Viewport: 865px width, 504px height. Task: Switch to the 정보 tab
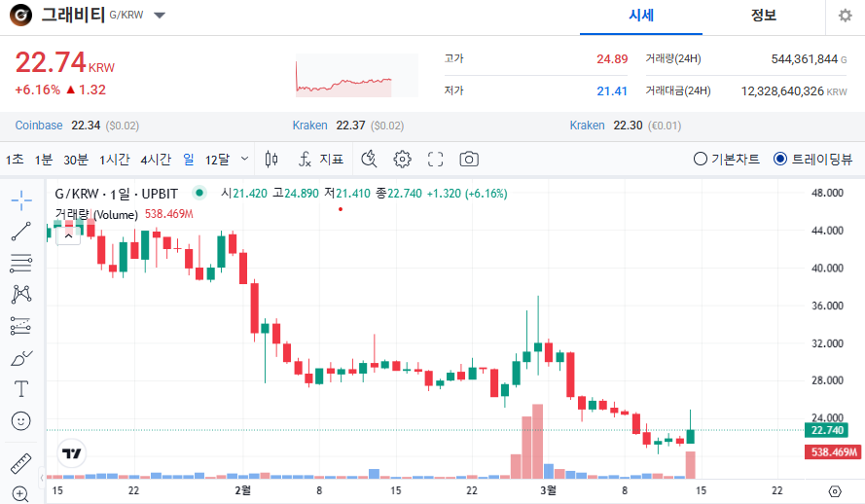764,16
